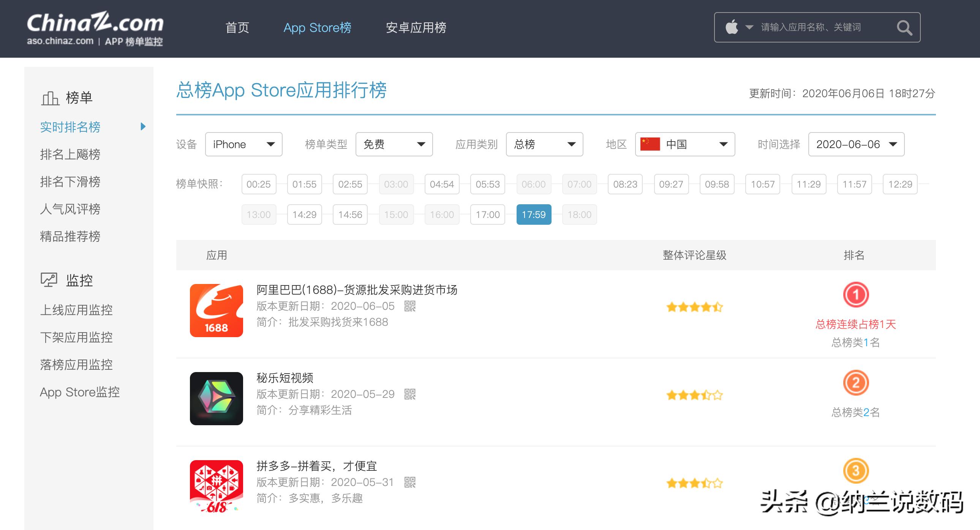Click the rank 2 badge
Screen dimensions: 980x530
click(x=855, y=382)
